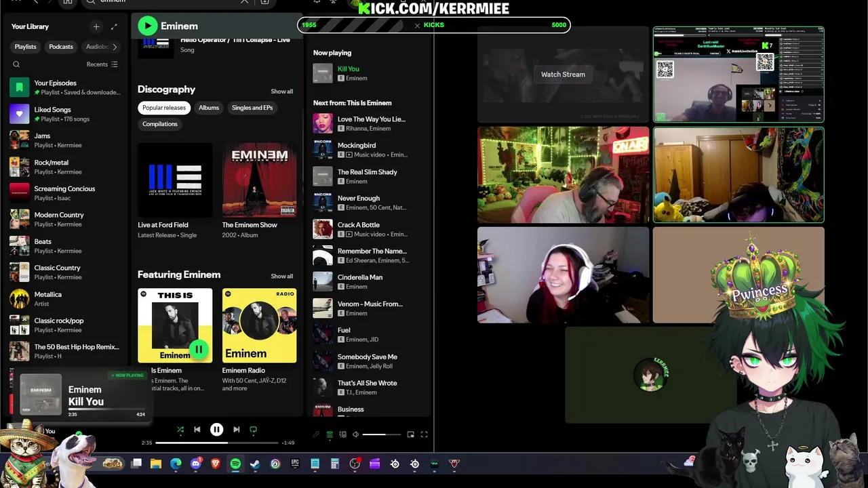
Task: Click Watch Stream button
Action: coord(563,75)
